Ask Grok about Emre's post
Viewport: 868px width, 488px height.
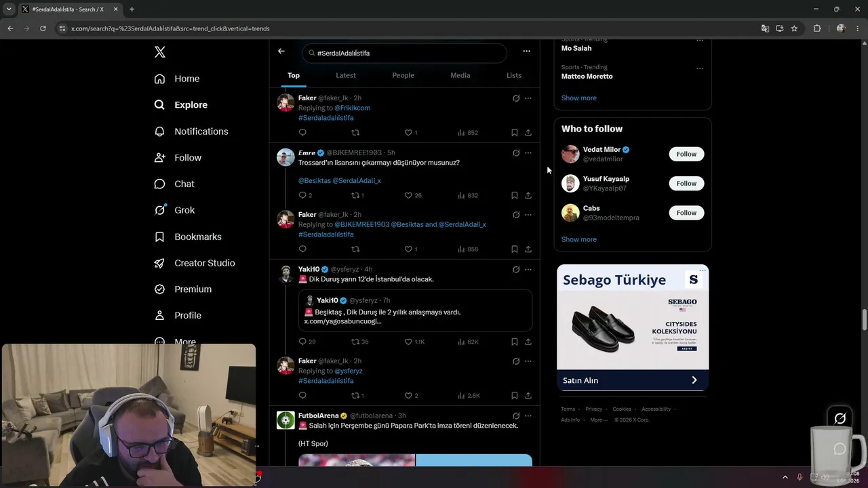[516, 153]
